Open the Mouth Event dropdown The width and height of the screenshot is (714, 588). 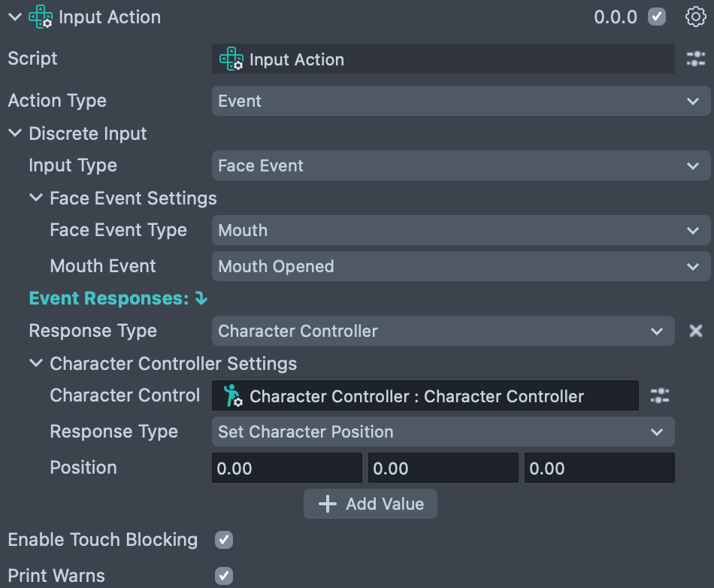pyautogui.click(x=461, y=266)
